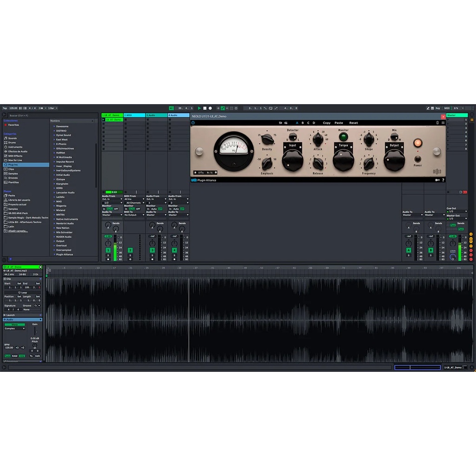Open quantization 1 Bar dropdown
This screenshot has height=476, width=476.
(53, 108)
